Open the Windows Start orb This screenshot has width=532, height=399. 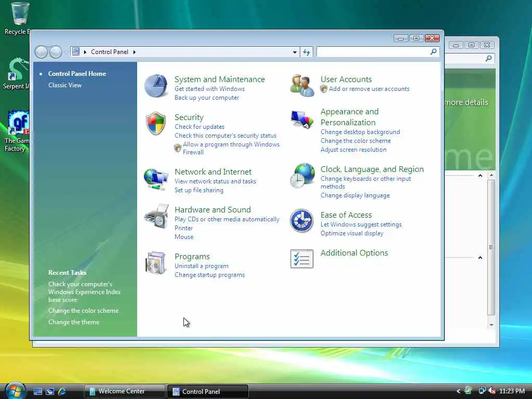coord(15,391)
